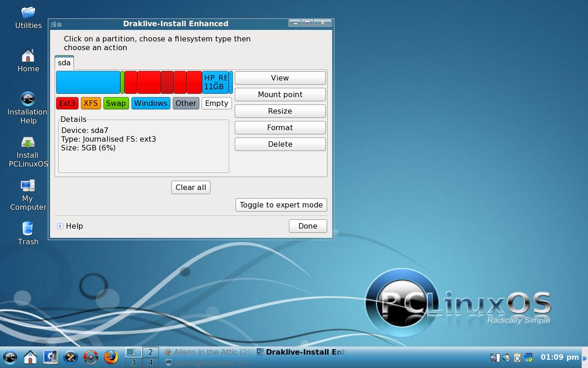Screen dimensions: 588x368
Task: Click the title bar pin dot beside the menu icon
Action: coord(59,24)
